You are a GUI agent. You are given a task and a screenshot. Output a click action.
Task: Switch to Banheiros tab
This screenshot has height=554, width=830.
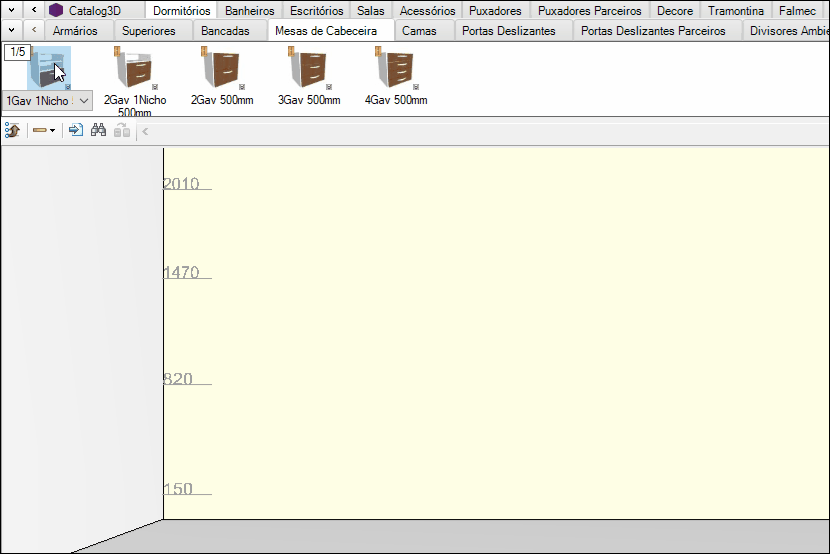coord(250,11)
